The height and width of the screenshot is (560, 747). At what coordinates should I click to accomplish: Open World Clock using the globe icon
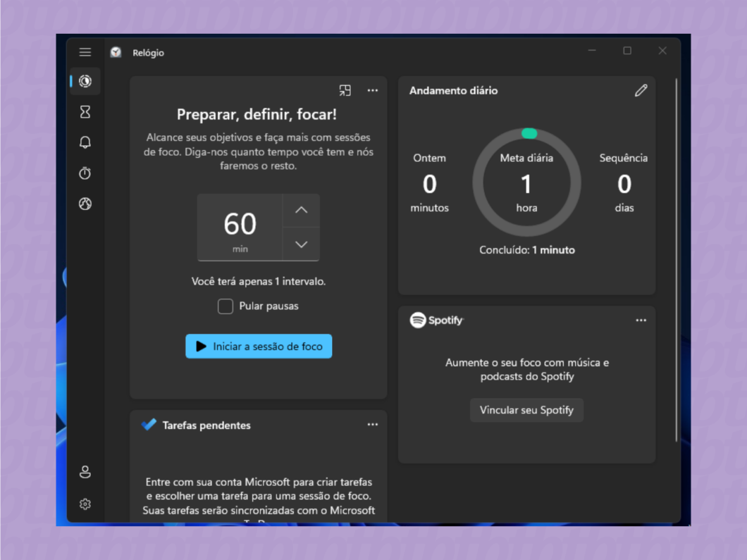(x=85, y=204)
